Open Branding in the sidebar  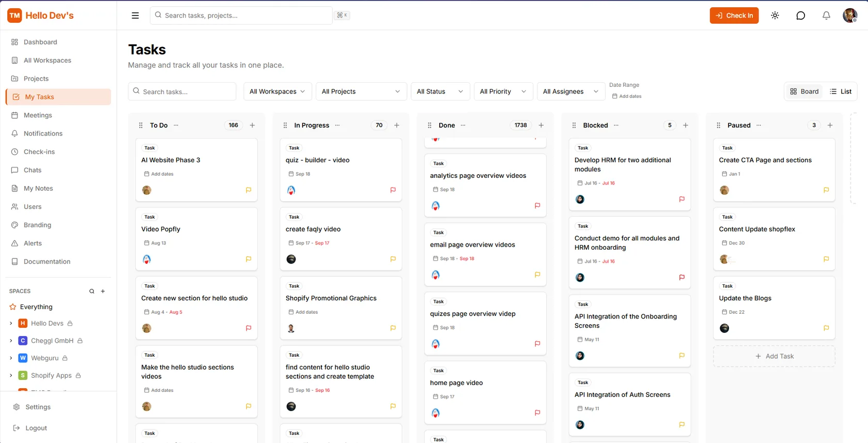pos(58,225)
